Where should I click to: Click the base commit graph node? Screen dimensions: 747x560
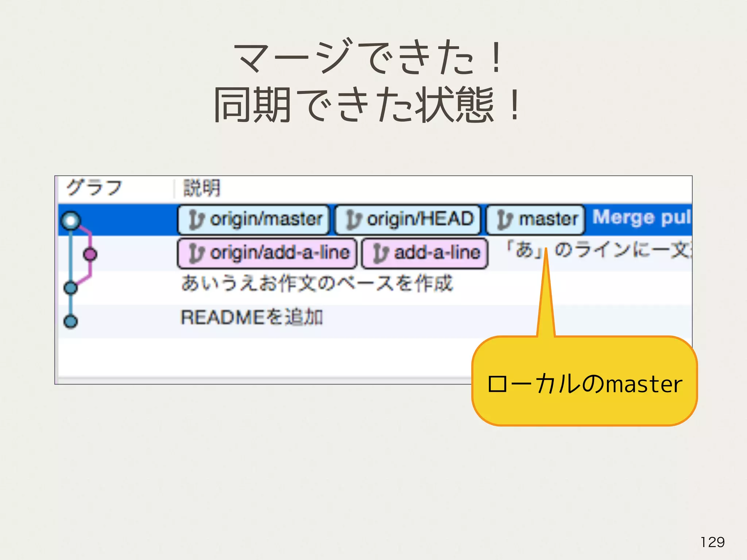(71, 288)
